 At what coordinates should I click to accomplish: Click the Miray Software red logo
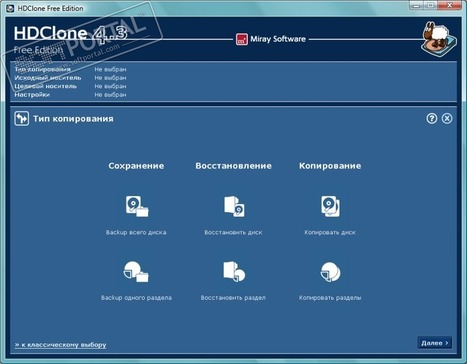point(242,39)
